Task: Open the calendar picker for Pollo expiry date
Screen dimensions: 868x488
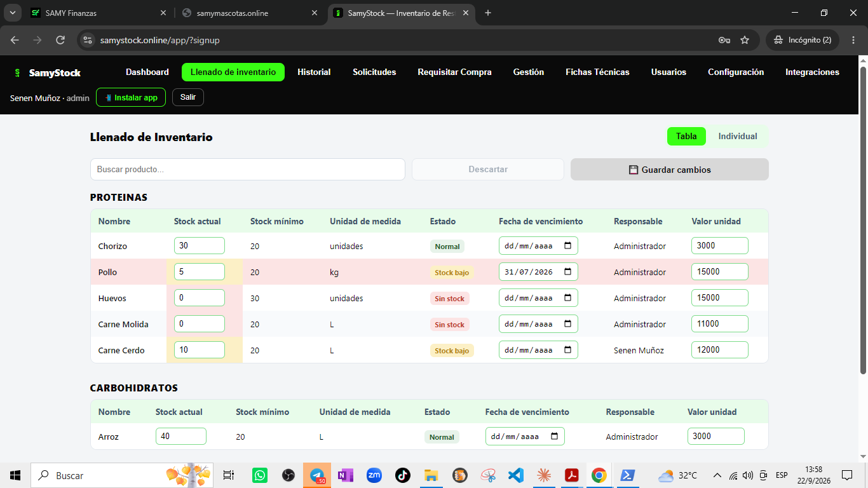Action: click(x=567, y=272)
